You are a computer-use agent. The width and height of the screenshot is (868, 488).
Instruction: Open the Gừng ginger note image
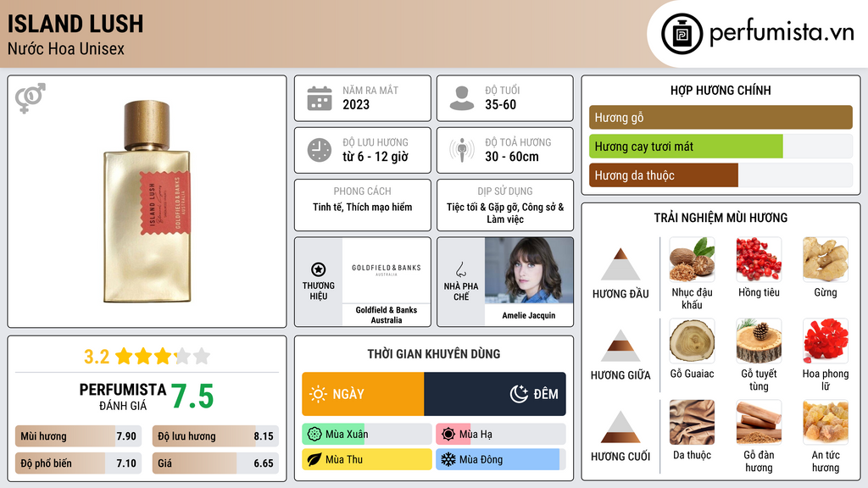[826, 259]
